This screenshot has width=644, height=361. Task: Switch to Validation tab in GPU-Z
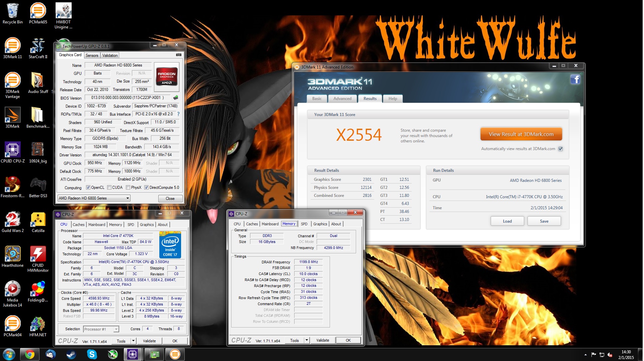click(110, 55)
